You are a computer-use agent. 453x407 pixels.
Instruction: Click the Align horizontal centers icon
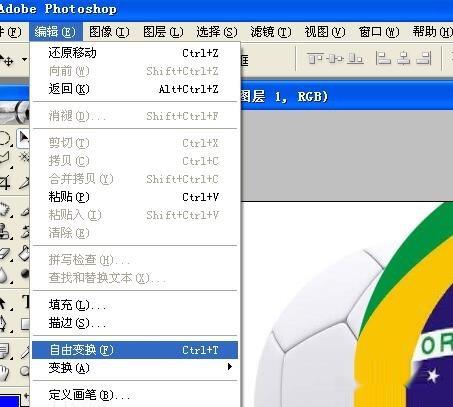pos(403,58)
